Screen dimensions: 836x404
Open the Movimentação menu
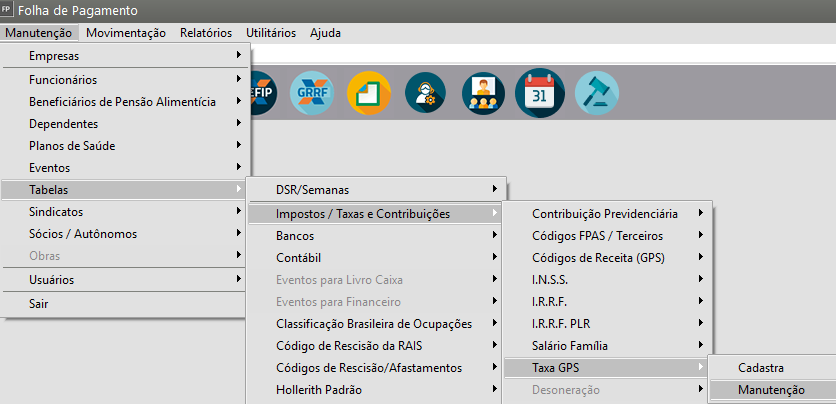coord(126,32)
